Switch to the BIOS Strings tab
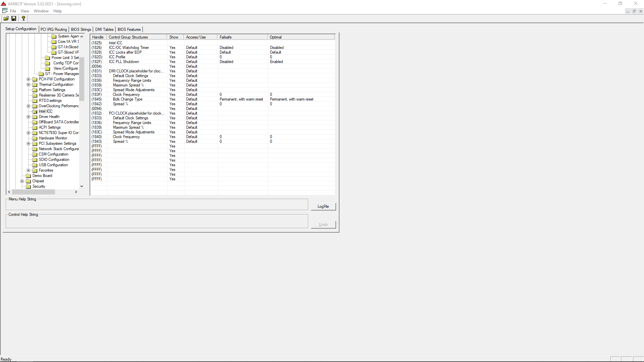Screen dimensions: 644x362 [81, 29]
